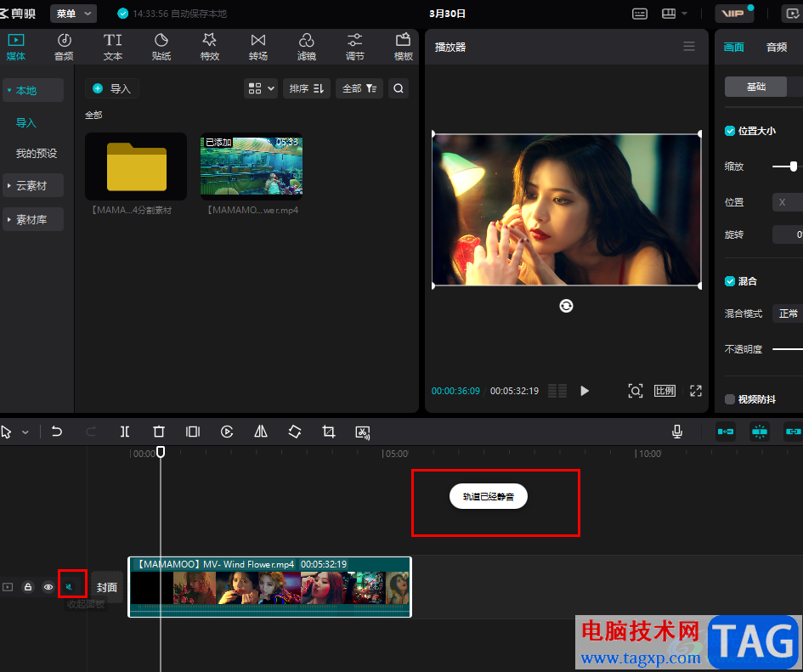Open the 菜单 menu dropdown
This screenshot has width=803, height=672.
73,14
